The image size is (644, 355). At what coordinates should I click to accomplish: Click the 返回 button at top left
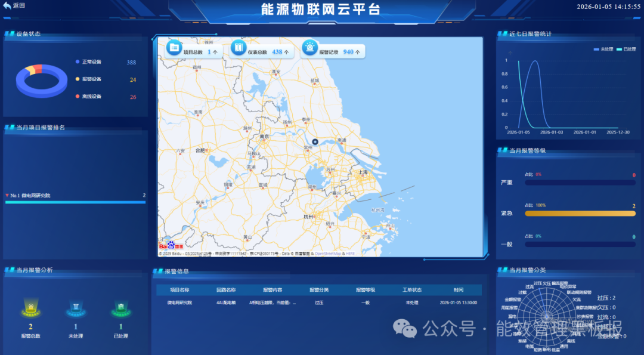(x=13, y=5)
